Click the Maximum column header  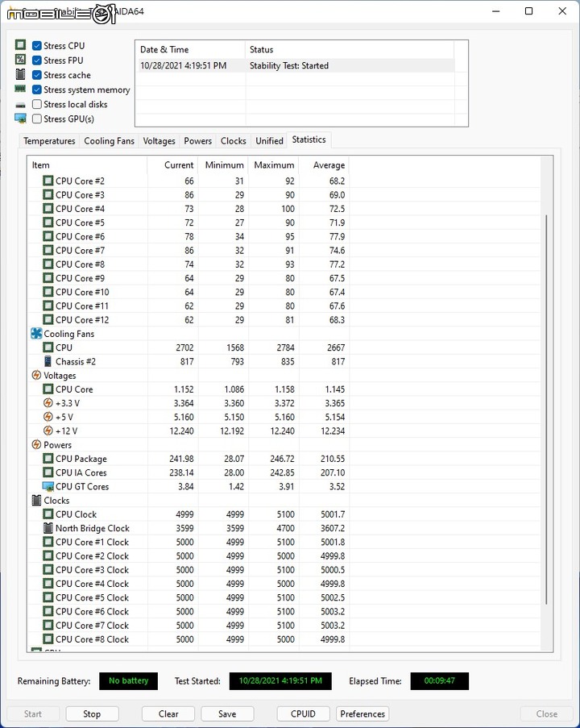273,164
